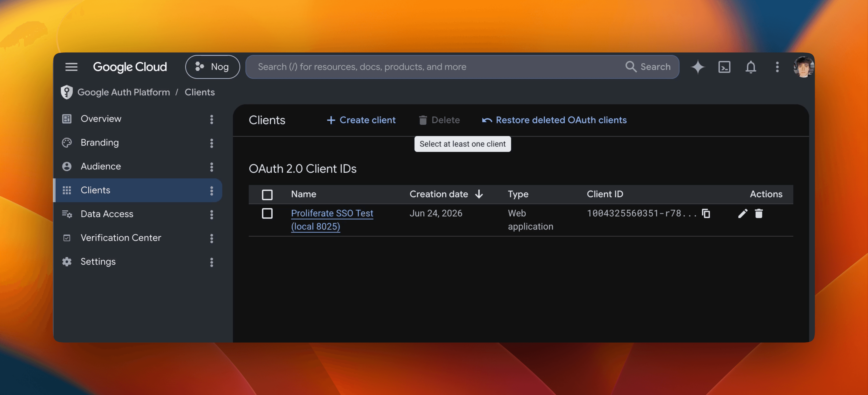
Task: Open more options next to Audience
Action: click(x=212, y=167)
